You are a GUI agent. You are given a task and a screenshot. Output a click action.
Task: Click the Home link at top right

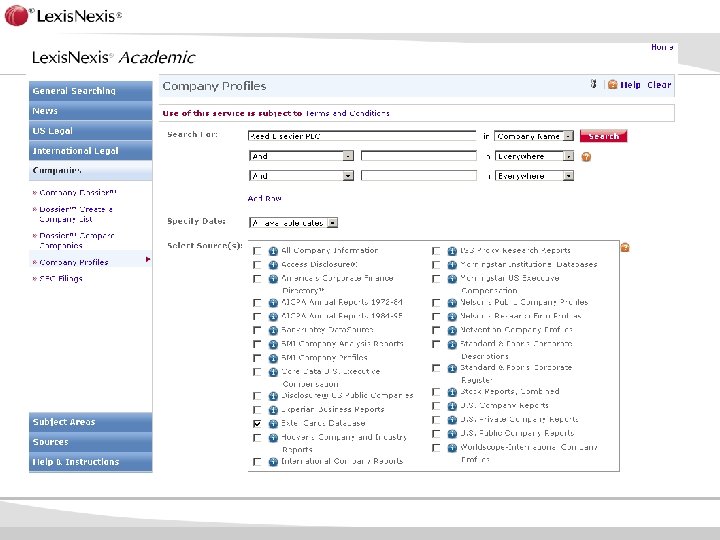(662, 47)
